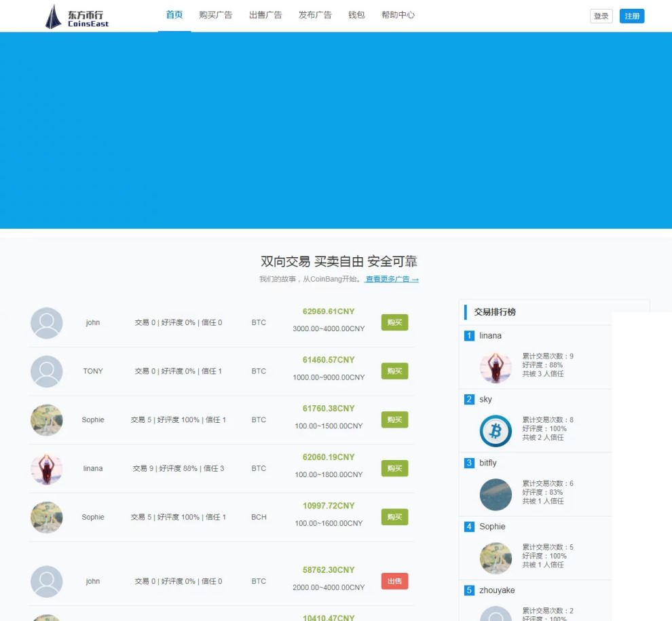Open john's avatar in the 58762.30CNY row
672x621 pixels.
click(47, 582)
